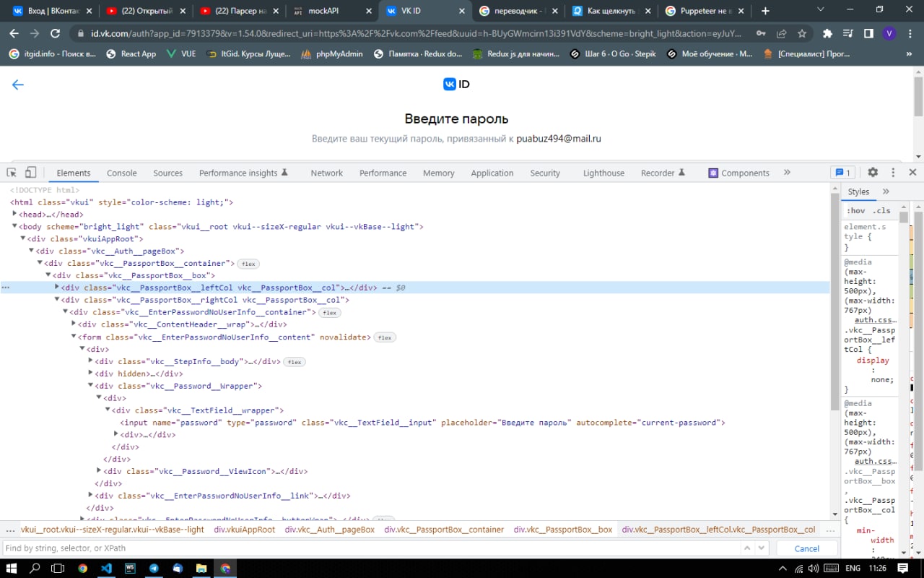Viewport: 924px width, 578px height.
Task: Open the Lighthouse tab
Action: coord(603,173)
